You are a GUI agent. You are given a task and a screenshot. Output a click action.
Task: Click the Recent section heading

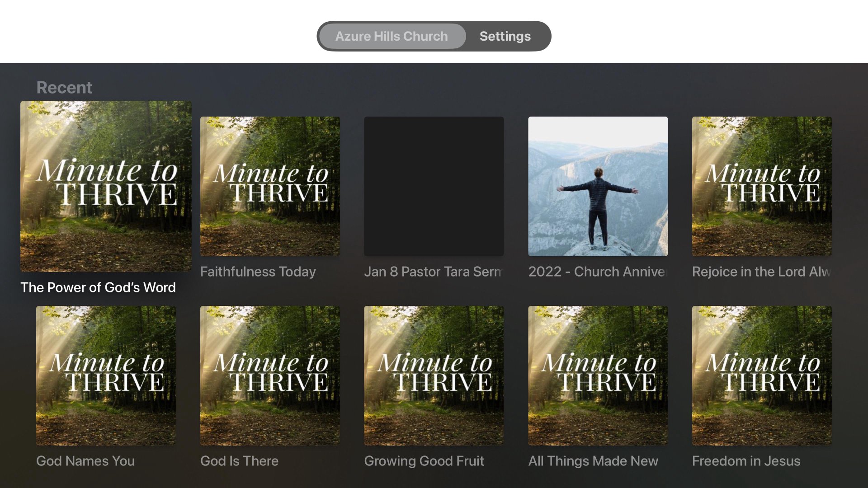64,88
